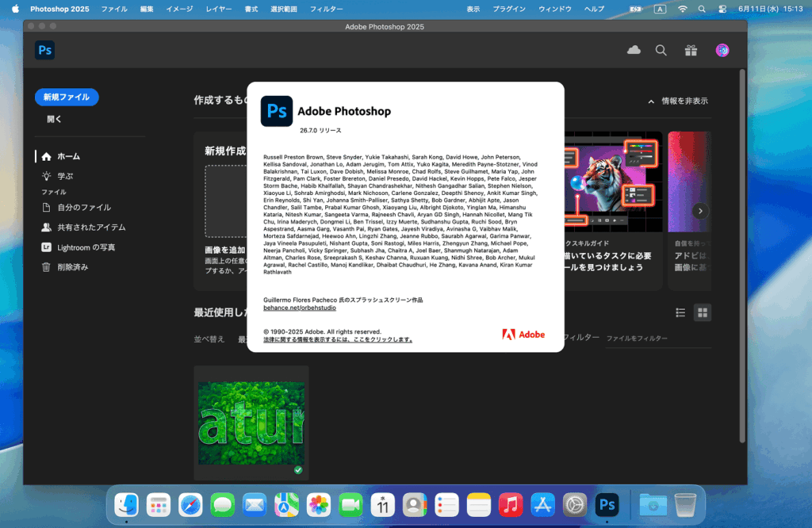Open App Store in the Dock
Screen dimensions: 812x528
542,505
